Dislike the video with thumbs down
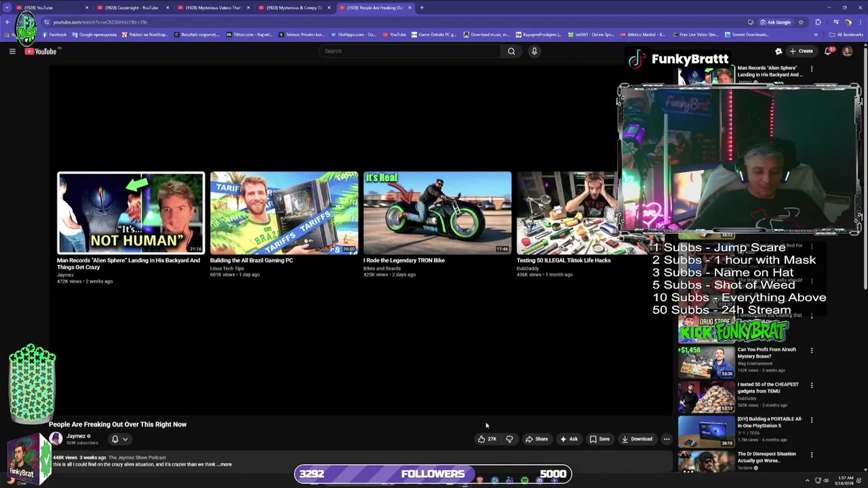 pos(510,439)
